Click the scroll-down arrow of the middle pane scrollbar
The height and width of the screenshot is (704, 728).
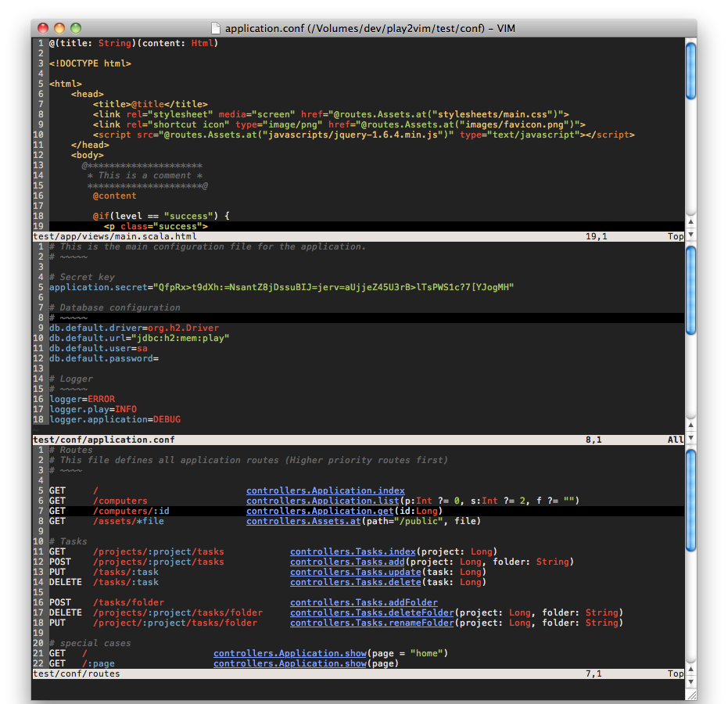pyautogui.click(x=690, y=436)
